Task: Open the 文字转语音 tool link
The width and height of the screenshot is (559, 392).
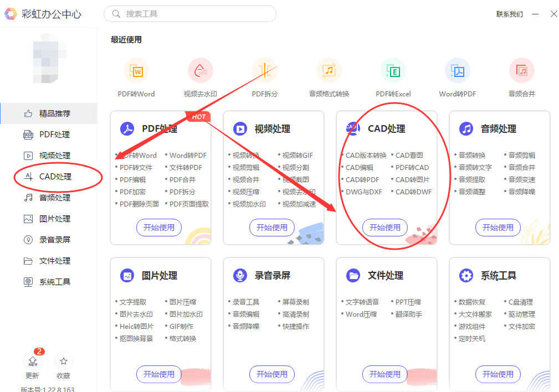Action: click(x=362, y=302)
